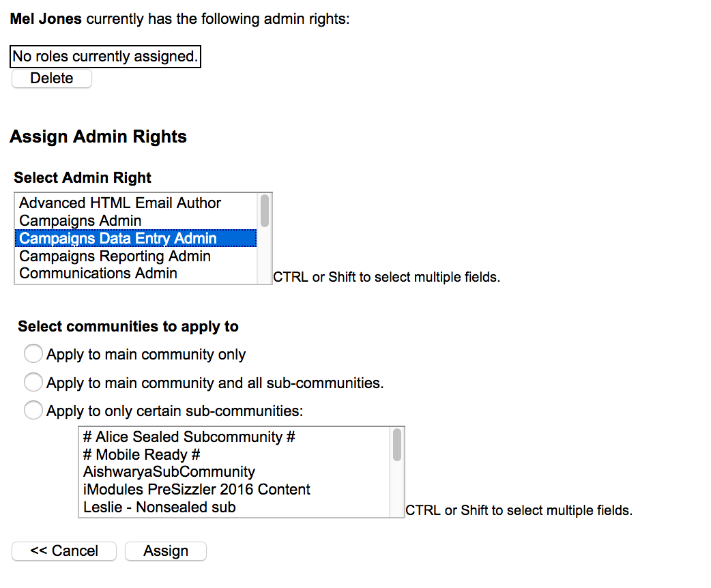Select Apply to only certain sub-communities
Viewport: 711px width, 588px height.
[33, 411]
